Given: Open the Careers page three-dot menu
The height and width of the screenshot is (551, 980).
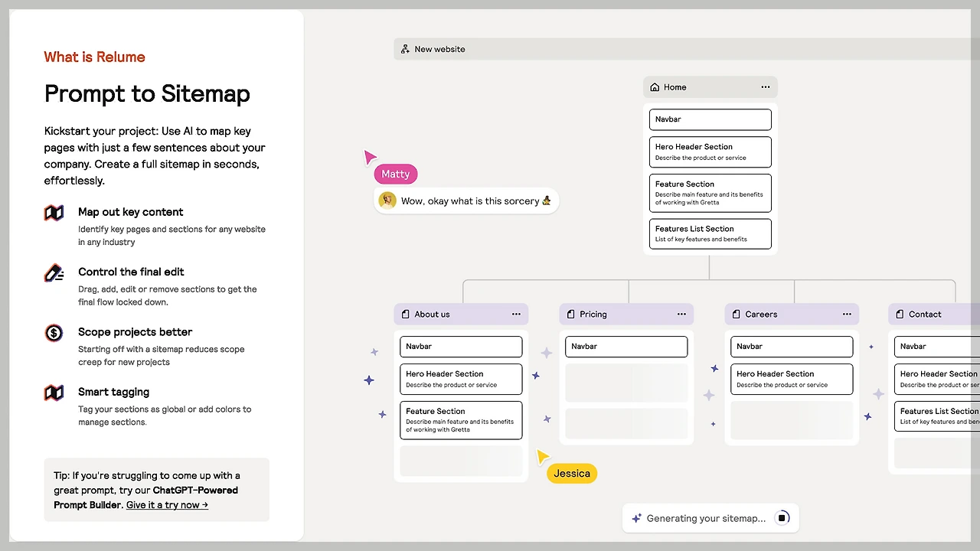Looking at the screenshot, I should pos(847,315).
